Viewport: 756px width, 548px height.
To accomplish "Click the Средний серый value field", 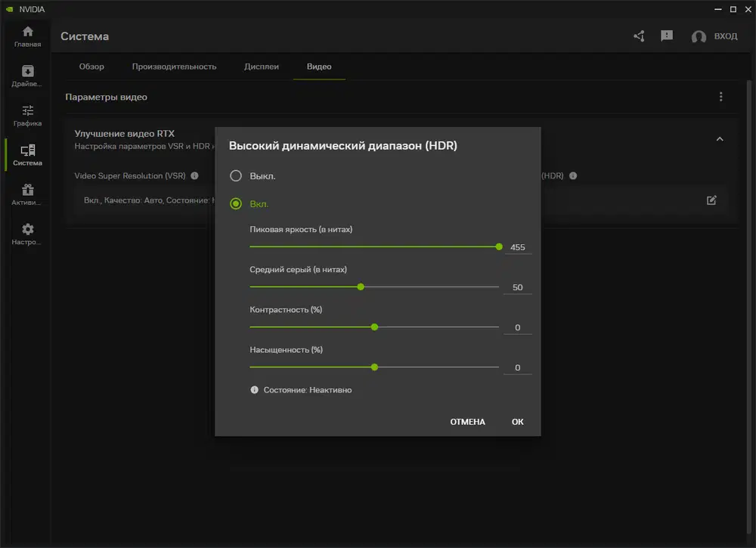I will tap(518, 287).
